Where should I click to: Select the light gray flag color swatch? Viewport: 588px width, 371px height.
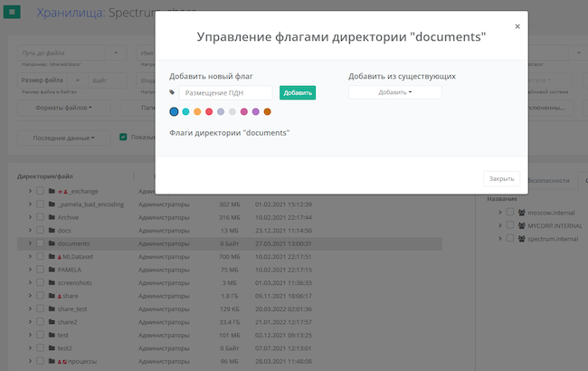[232, 111]
